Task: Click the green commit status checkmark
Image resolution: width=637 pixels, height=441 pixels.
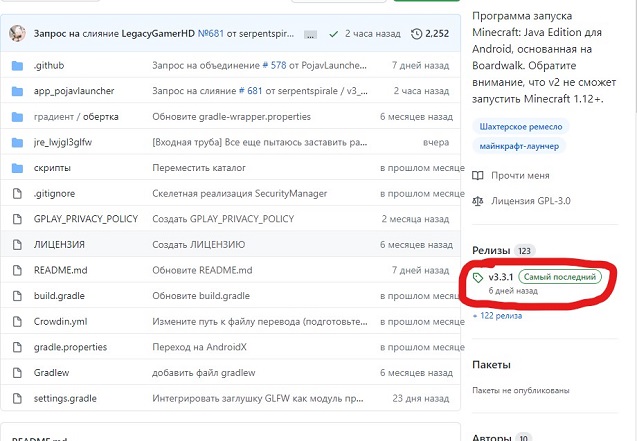Action: click(335, 33)
